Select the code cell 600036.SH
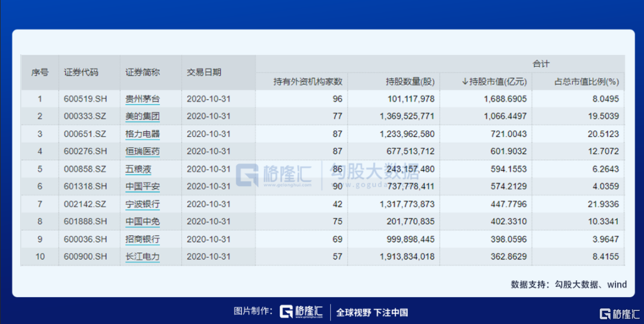 click(x=85, y=239)
